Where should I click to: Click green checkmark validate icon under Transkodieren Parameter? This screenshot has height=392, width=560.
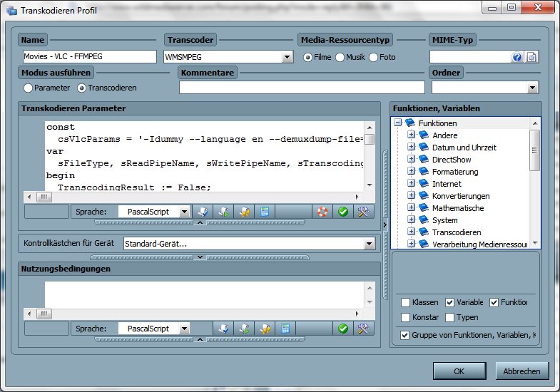coord(343,212)
